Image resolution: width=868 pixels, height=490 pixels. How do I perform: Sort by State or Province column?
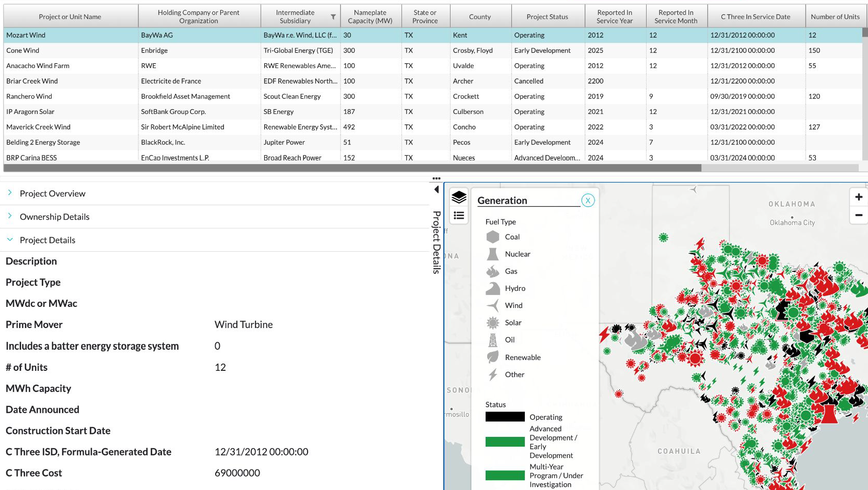coord(425,17)
